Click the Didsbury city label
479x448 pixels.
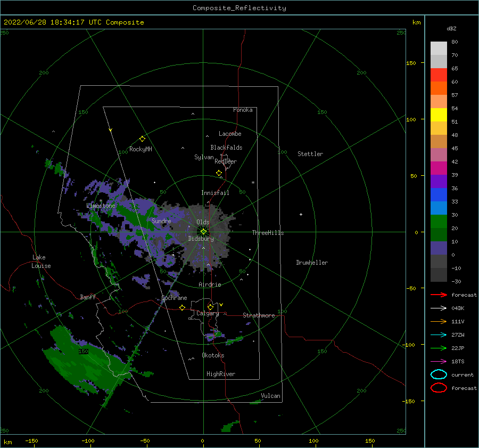click(x=201, y=239)
